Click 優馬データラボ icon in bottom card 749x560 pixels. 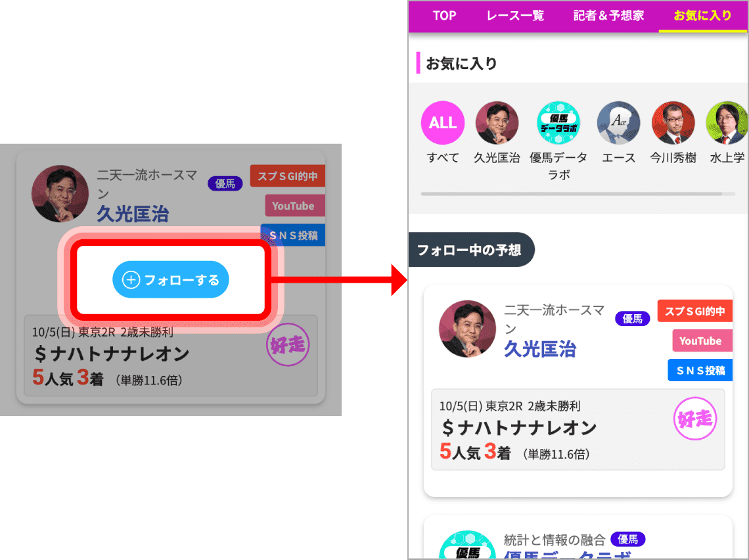click(x=467, y=545)
